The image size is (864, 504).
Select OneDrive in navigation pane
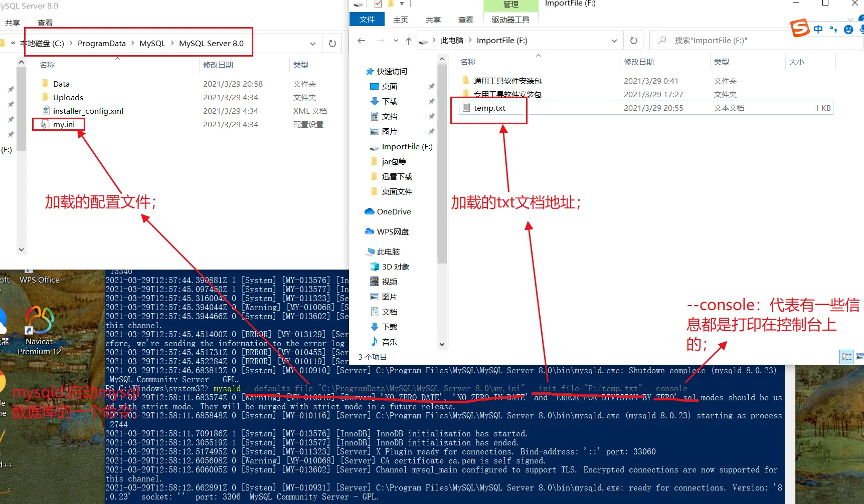tap(388, 212)
